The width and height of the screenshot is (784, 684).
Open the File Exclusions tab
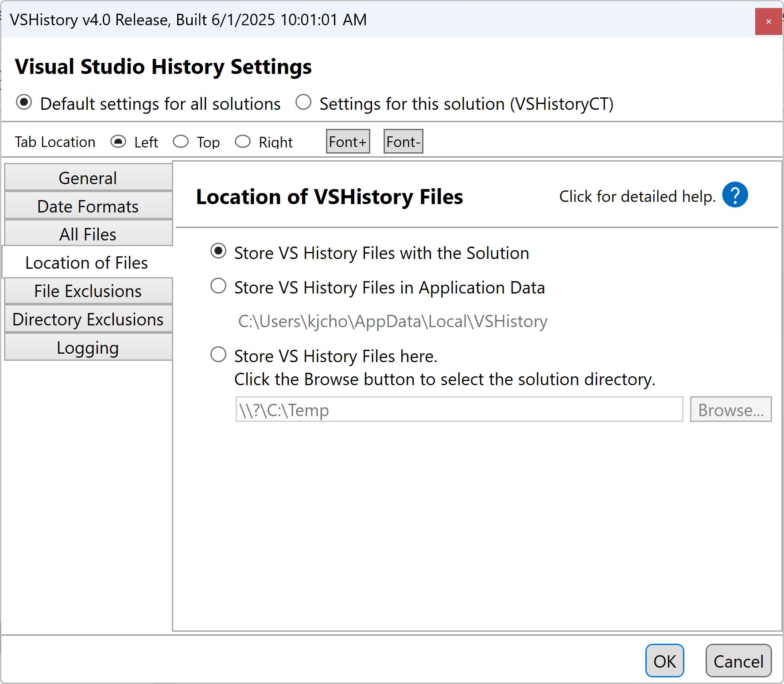pyautogui.click(x=87, y=291)
